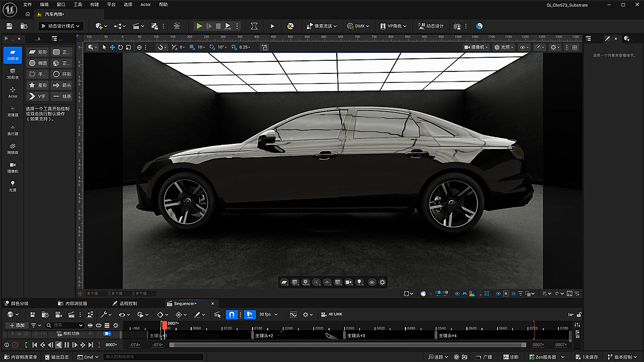The height and width of the screenshot is (362, 644).
Task: Toggle the Sequencer magnet snapping button
Action: (x=231, y=314)
